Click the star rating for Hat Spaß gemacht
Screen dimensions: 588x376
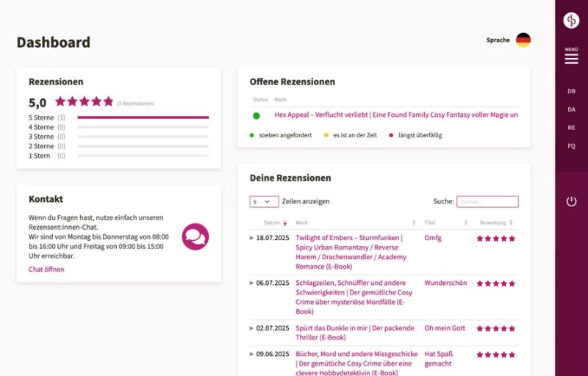pyautogui.click(x=495, y=355)
